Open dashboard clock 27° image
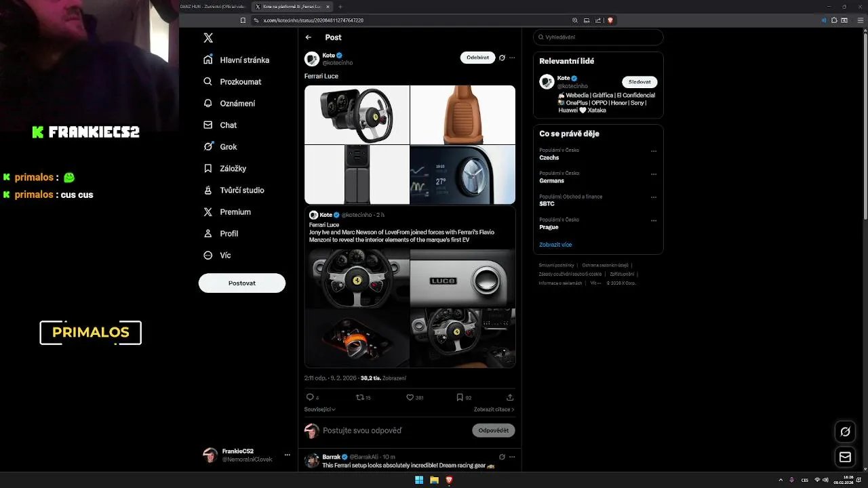868x488 pixels. pyautogui.click(x=462, y=174)
